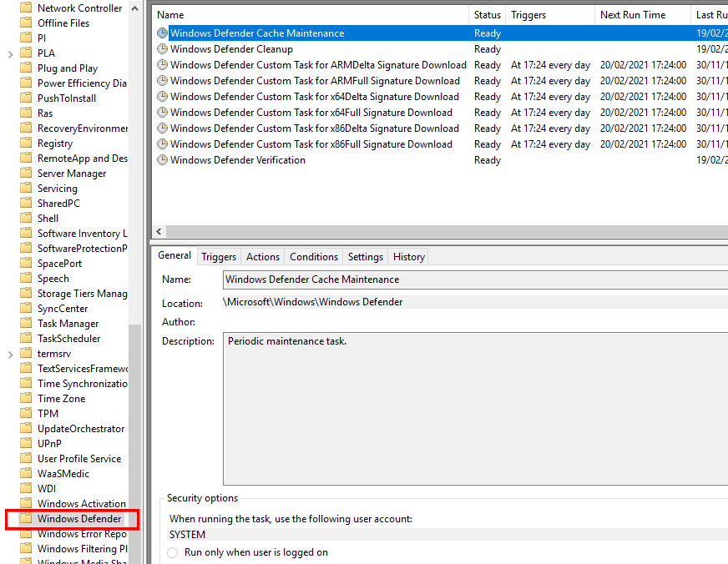728x564 pixels.
Task: Click the Registry folder icon
Action: point(26,143)
